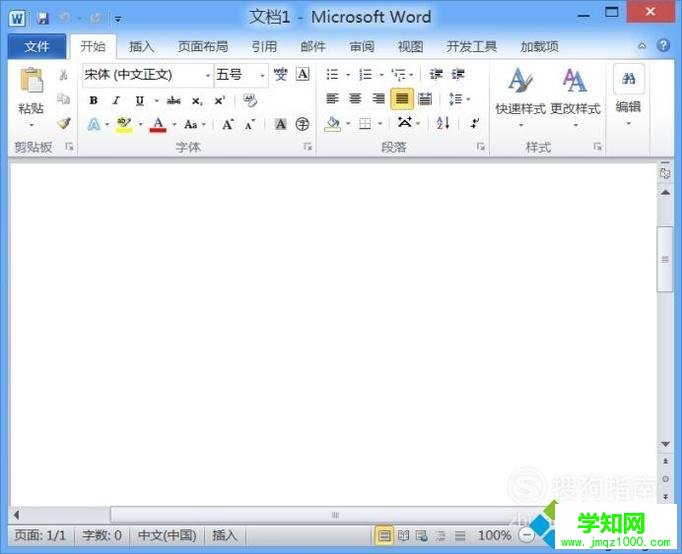Click the Cut scissors icon
Image resolution: width=682 pixels, height=554 pixels.
click(x=64, y=75)
